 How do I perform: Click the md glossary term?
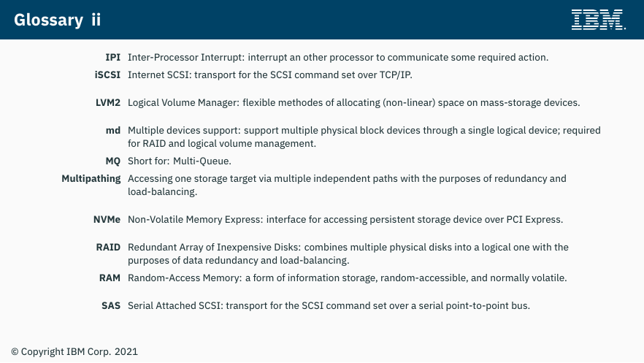(113, 131)
